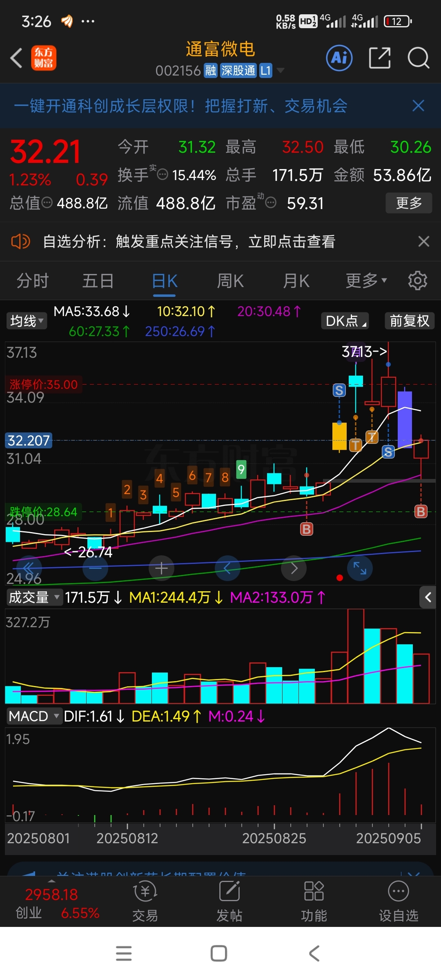Screen dimensions: 441x980
Task: Tap the Android back navigation arrow
Action: 314,953
